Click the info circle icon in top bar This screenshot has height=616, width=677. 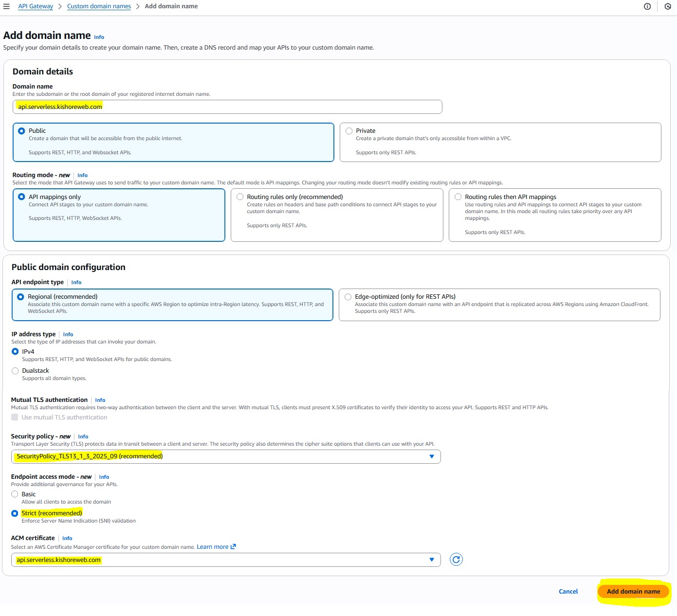point(647,6)
